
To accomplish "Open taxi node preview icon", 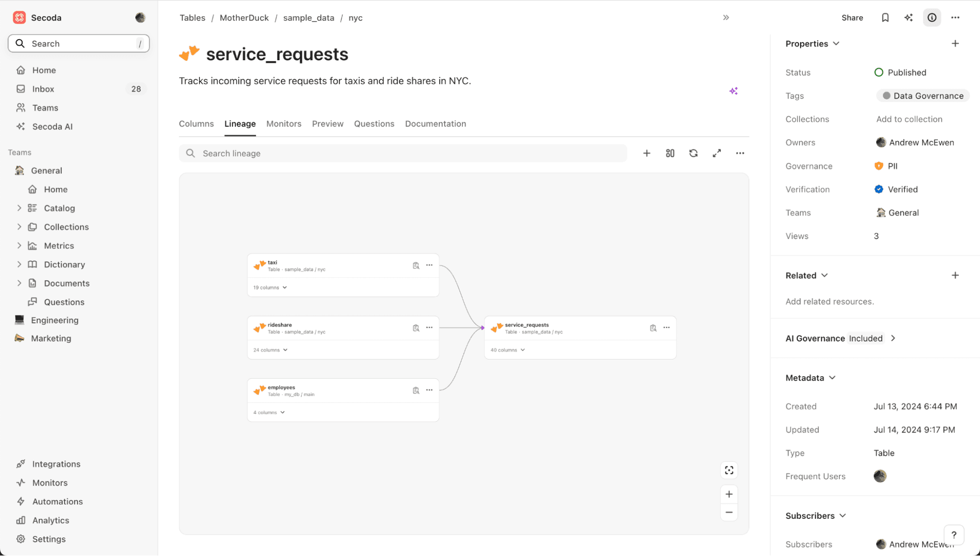I will [x=416, y=266].
